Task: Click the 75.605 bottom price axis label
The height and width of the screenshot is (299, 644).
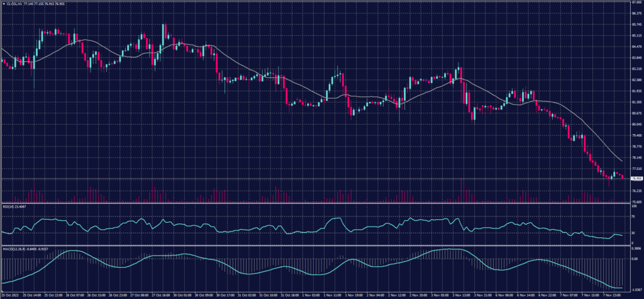Action: (634, 201)
